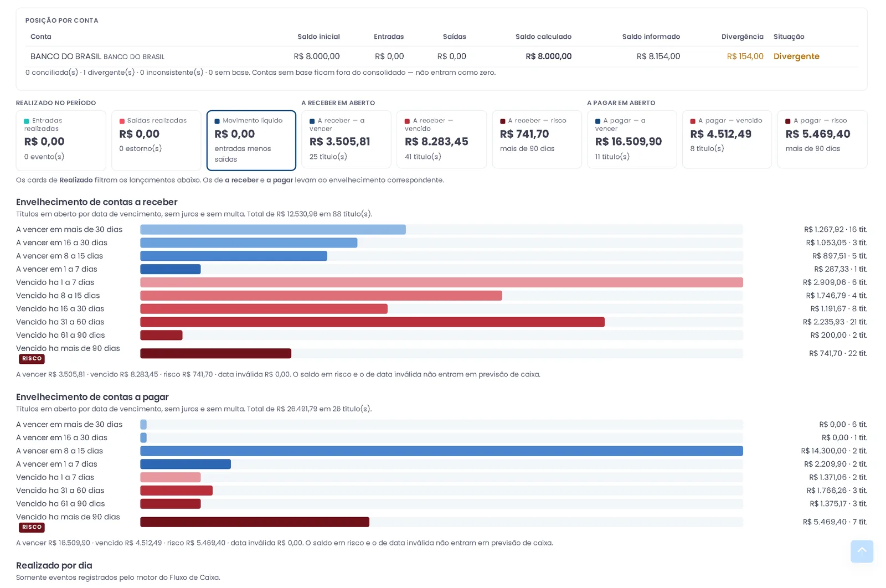886x588 pixels.
Task: Click the RISCO badge in contas a pagar
Action: (32, 527)
